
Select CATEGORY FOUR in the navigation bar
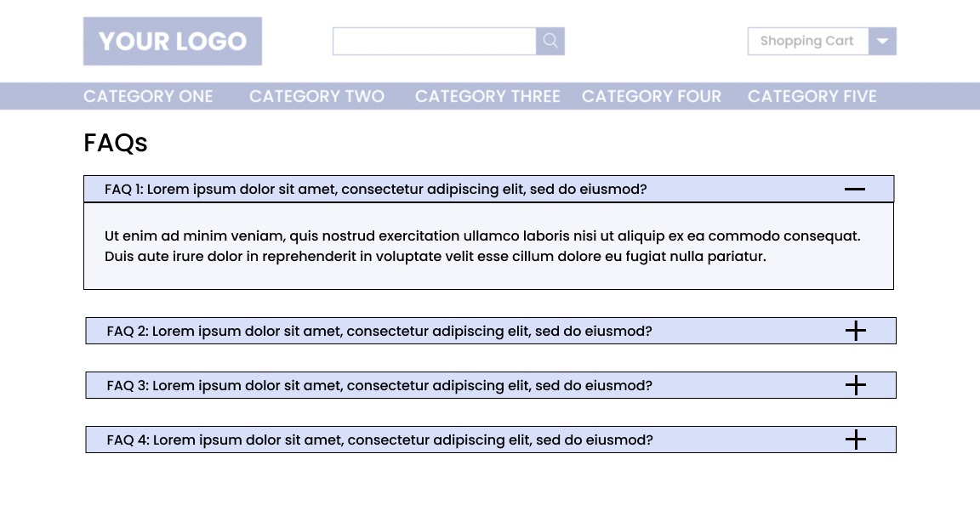[x=652, y=96]
